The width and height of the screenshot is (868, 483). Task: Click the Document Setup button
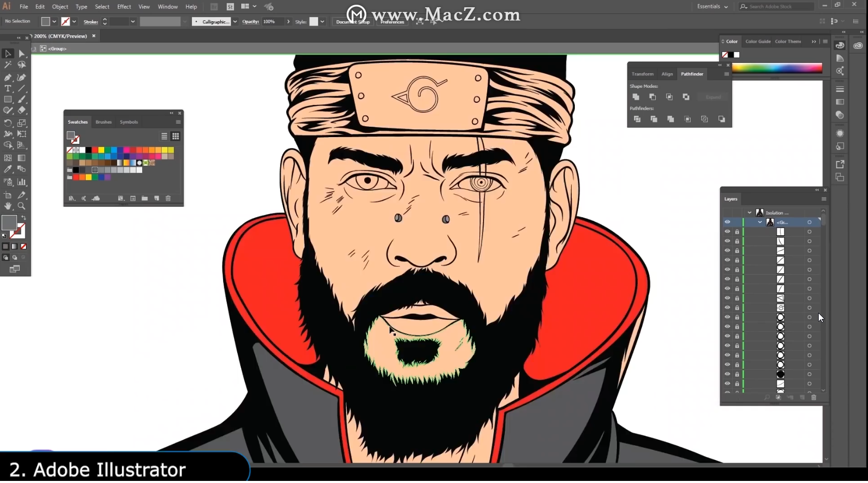(353, 22)
